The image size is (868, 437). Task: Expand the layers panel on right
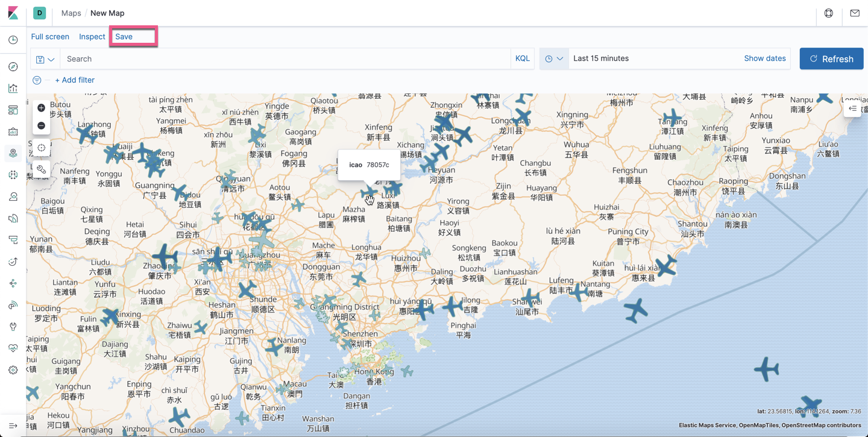[852, 108]
